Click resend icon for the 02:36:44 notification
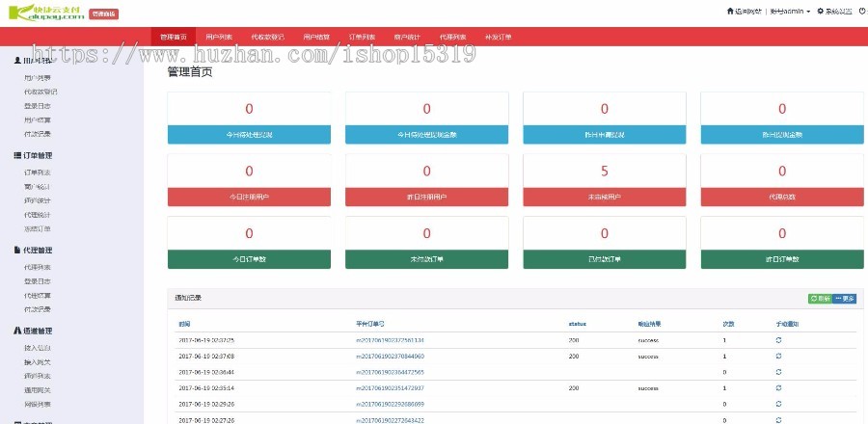868x424 pixels. [x=779, y=372]
